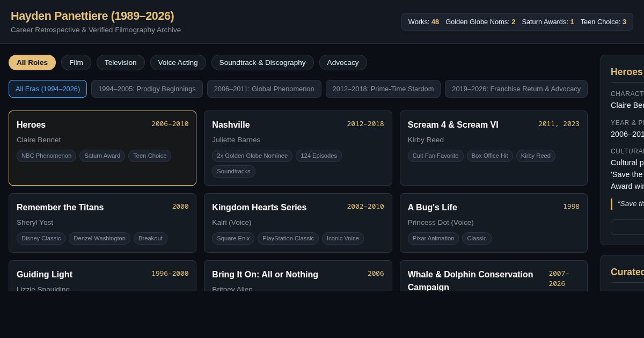Image resolution: width=644 pixels, height=338 pixels.
Task: Click the Saturn Award tag on Heroes
Action: coord(102,156)
